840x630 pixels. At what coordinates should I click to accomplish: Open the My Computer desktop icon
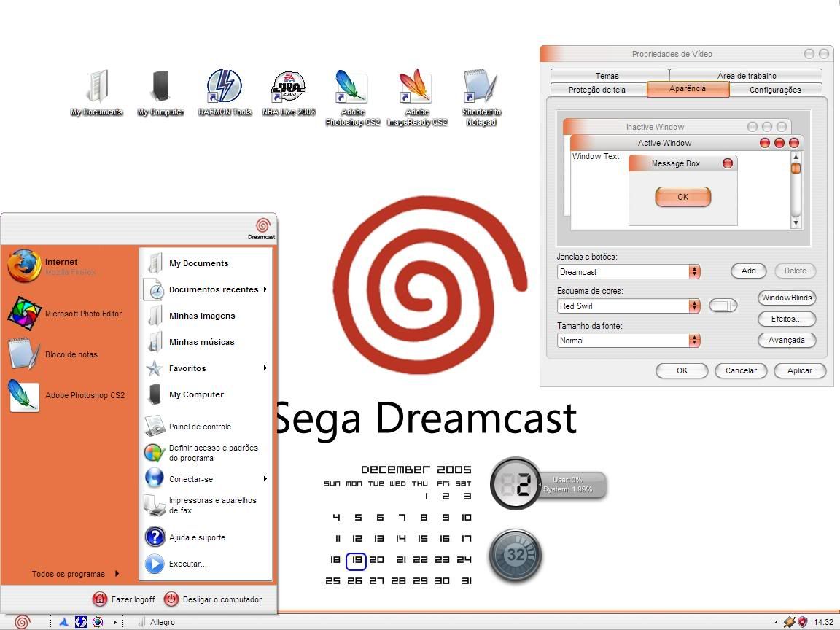click(x=160, y=93)
